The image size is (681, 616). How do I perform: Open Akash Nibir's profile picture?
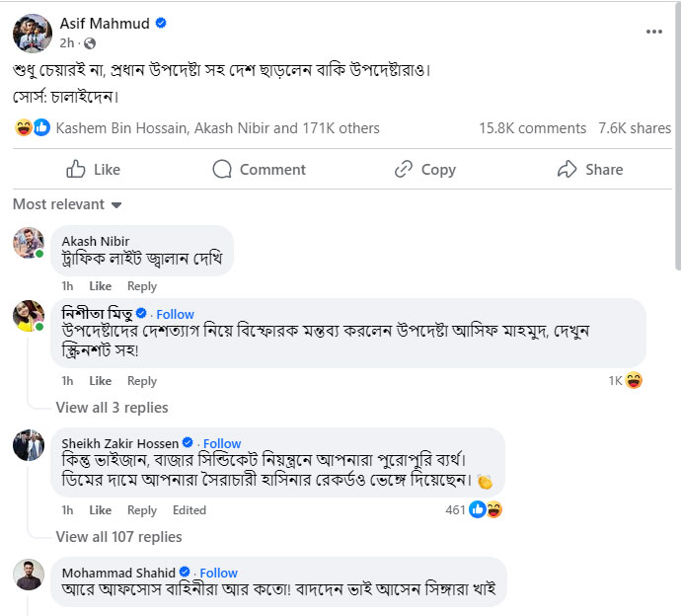[28, 243]
